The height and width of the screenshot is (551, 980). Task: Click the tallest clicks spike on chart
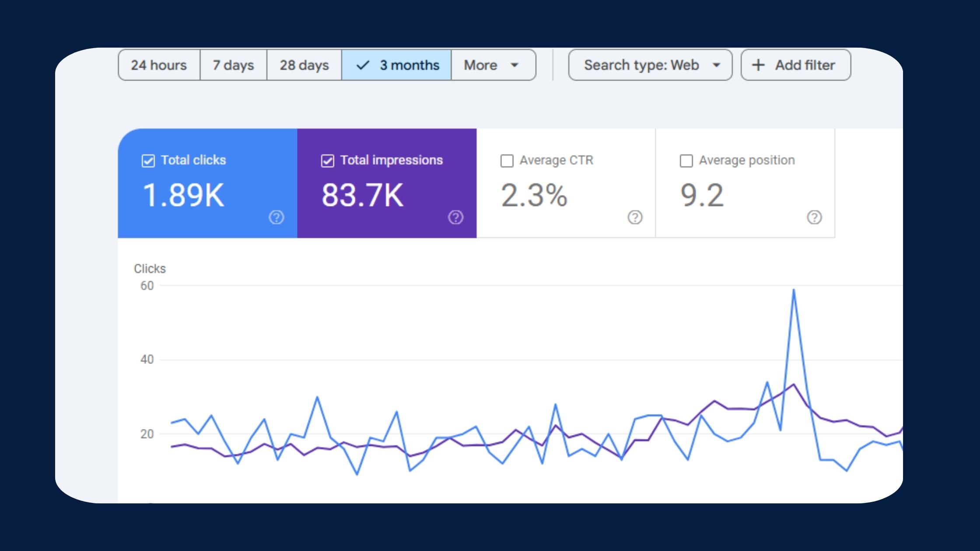pyautogui.click(x=793, y=290)
